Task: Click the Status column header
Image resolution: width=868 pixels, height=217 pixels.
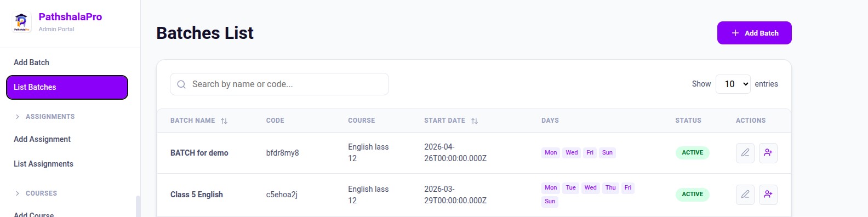Action: click(688, 121)
